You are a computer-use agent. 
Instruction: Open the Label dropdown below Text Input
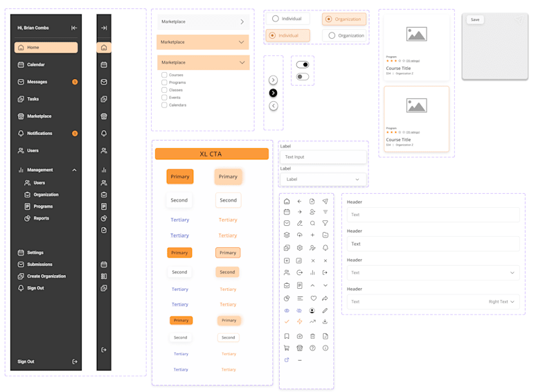point(323,179)
